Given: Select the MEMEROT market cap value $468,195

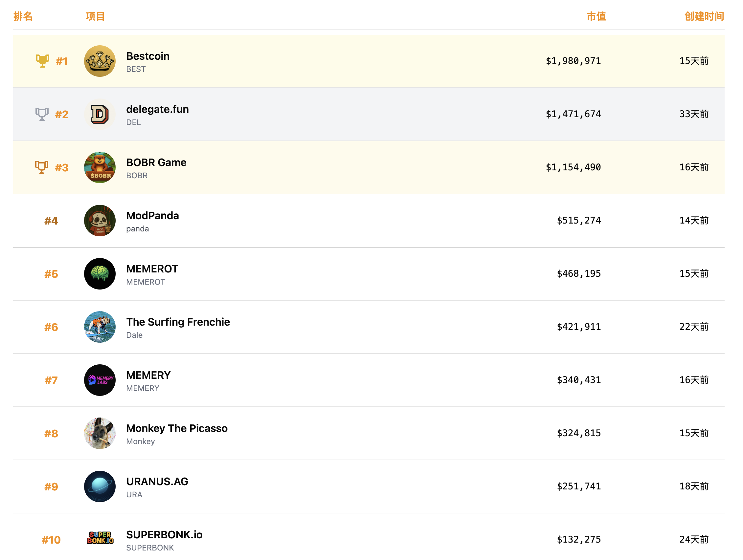Looking at the screenshot, I should pyautogui.click(x=579, y=274).
